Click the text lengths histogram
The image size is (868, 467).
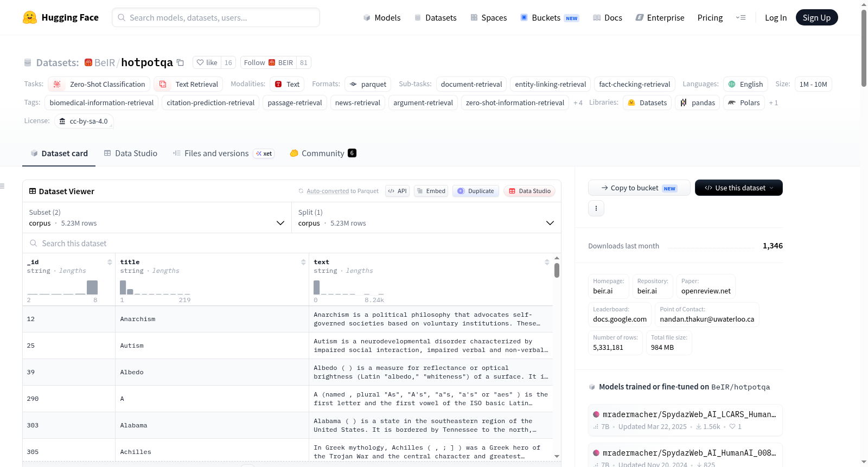(349, 287)
